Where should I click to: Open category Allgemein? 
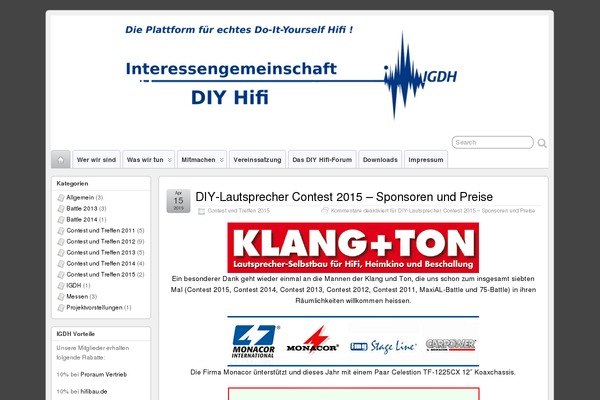pos(80,198)
